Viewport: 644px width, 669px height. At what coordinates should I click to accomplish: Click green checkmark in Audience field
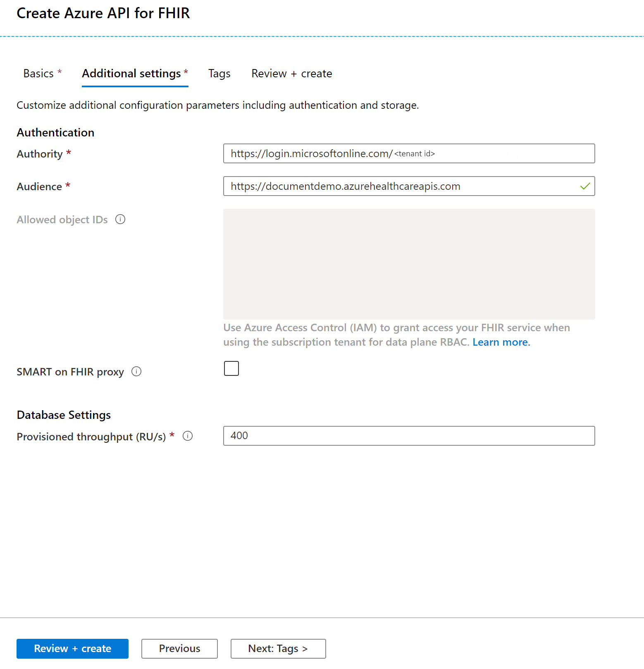pyautogui.click(x=585, y=186)
